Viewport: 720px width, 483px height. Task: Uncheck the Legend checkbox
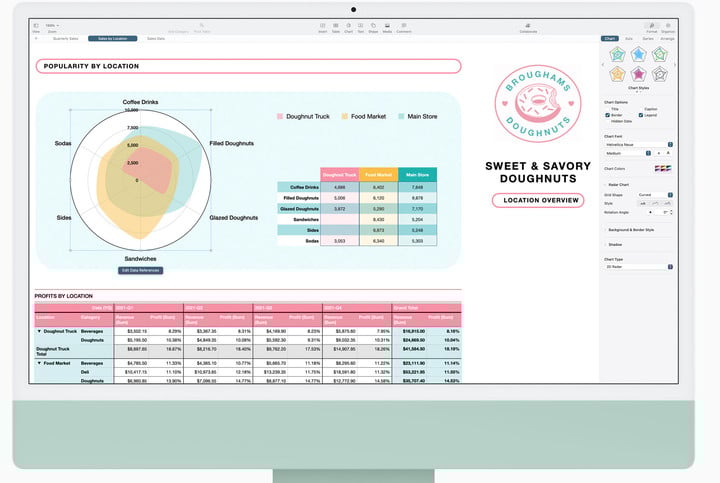pos(641,114)
